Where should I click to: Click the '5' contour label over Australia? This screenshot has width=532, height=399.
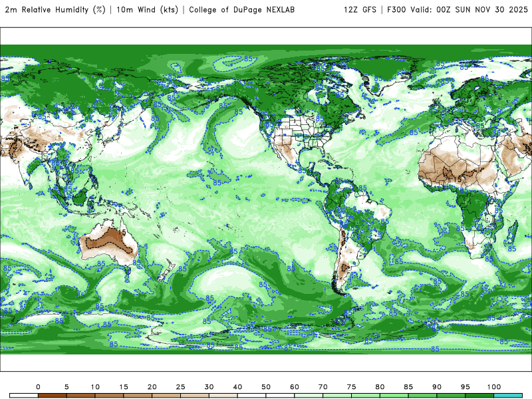(x=124, y=233)
